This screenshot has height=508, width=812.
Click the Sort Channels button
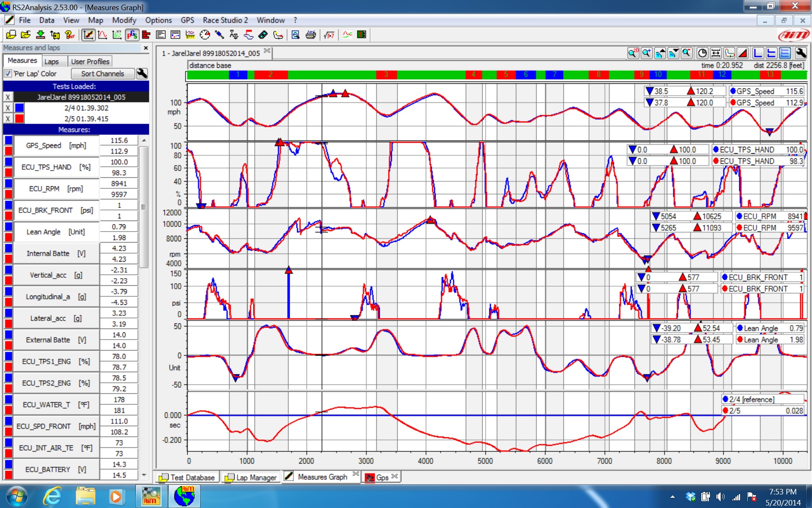pyautogui.click(x=102, y=74)
